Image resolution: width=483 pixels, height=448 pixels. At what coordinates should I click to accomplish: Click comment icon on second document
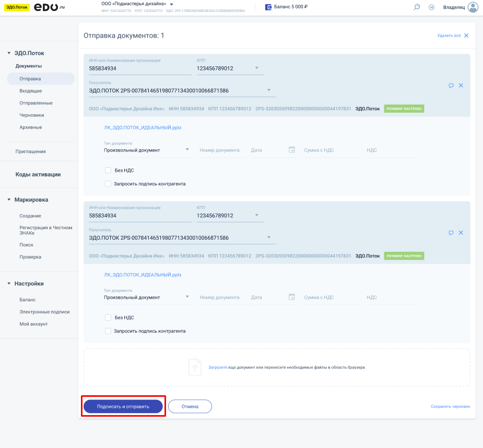point(451,233)
